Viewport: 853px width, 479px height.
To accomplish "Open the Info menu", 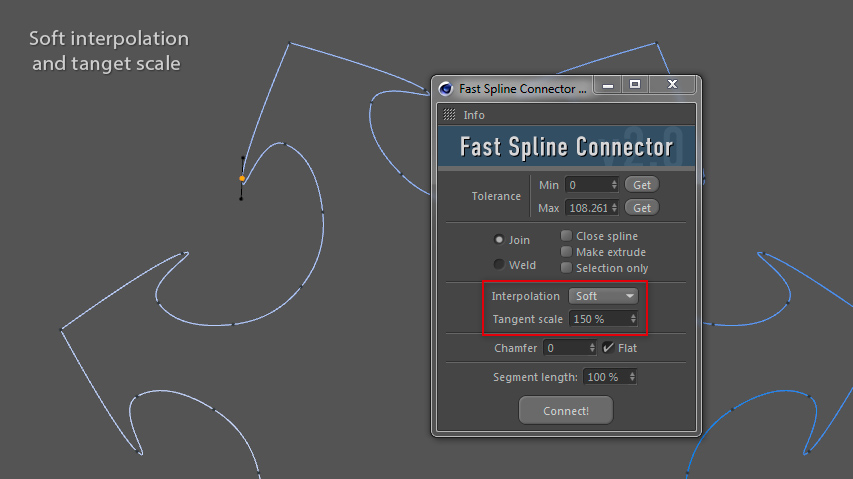I will [x=474, y=115].
